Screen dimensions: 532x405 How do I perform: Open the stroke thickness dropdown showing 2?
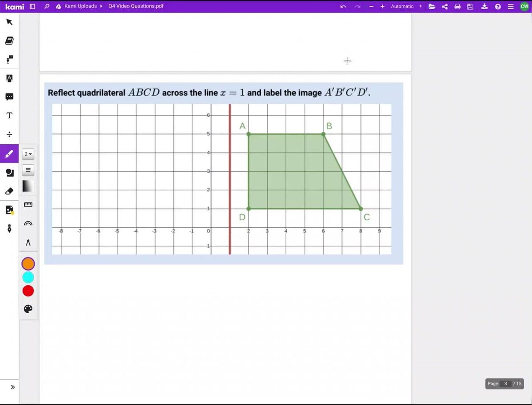coord(28,154)
